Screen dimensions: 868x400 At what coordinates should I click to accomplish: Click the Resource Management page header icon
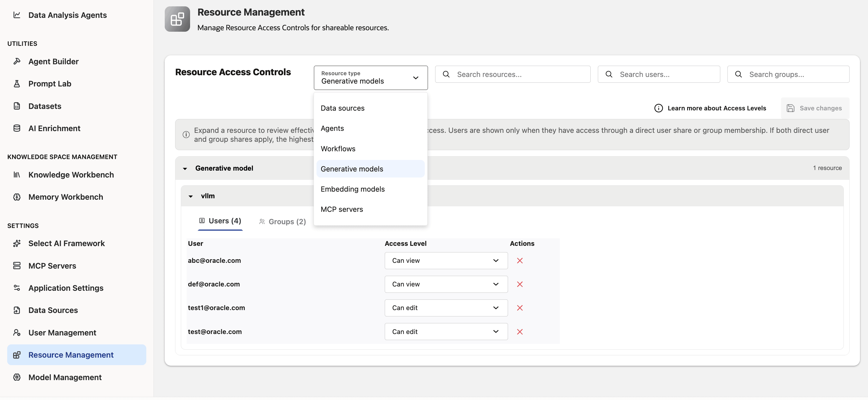click(177, 19)
